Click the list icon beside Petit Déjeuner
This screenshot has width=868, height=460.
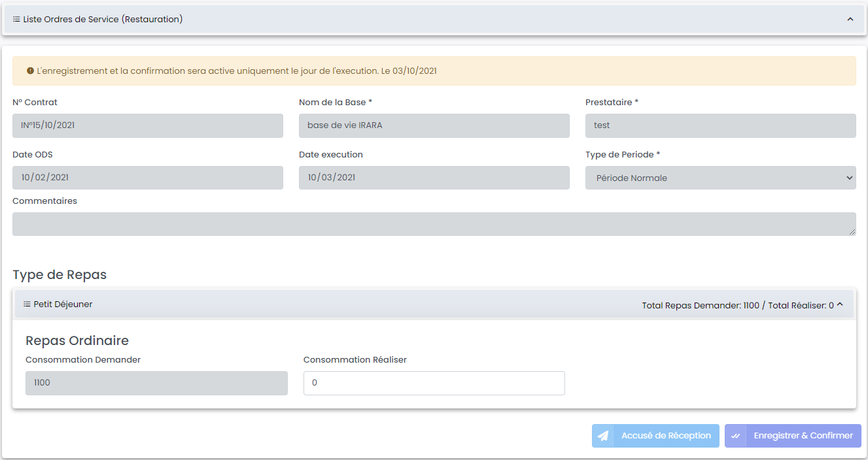tap(27, 304)
